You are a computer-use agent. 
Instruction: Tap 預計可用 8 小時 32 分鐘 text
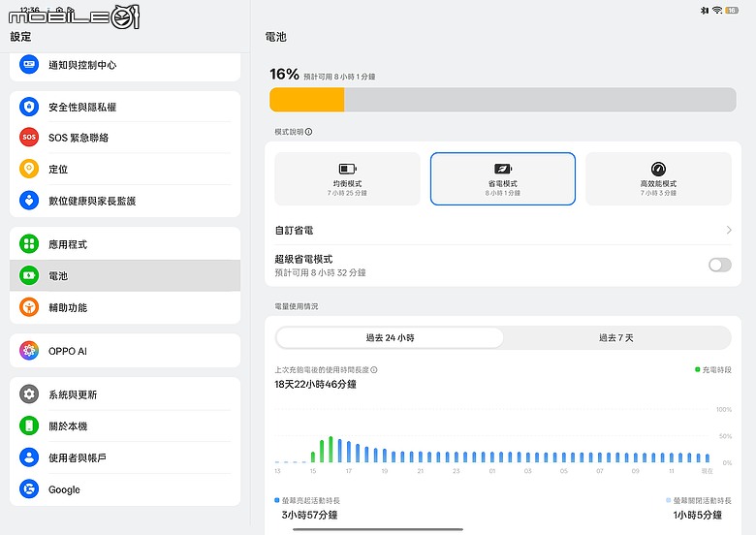pyautogui.click(x=320, y=272)
